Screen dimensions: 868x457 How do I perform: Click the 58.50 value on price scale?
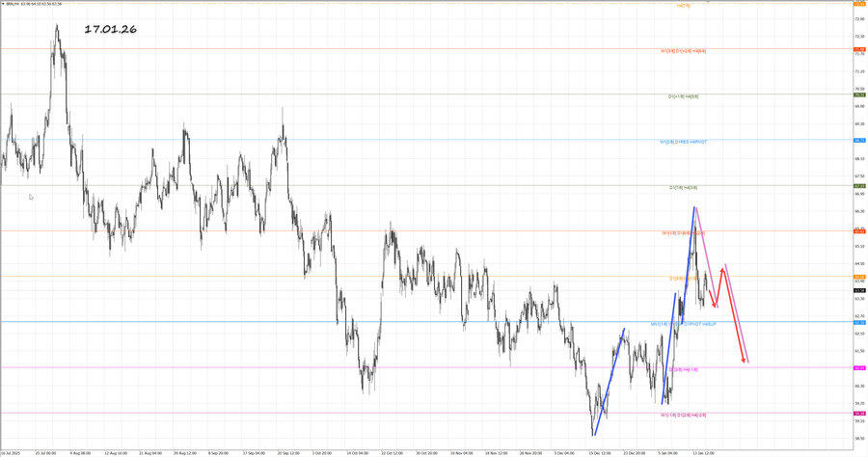(x=859, y=438)
